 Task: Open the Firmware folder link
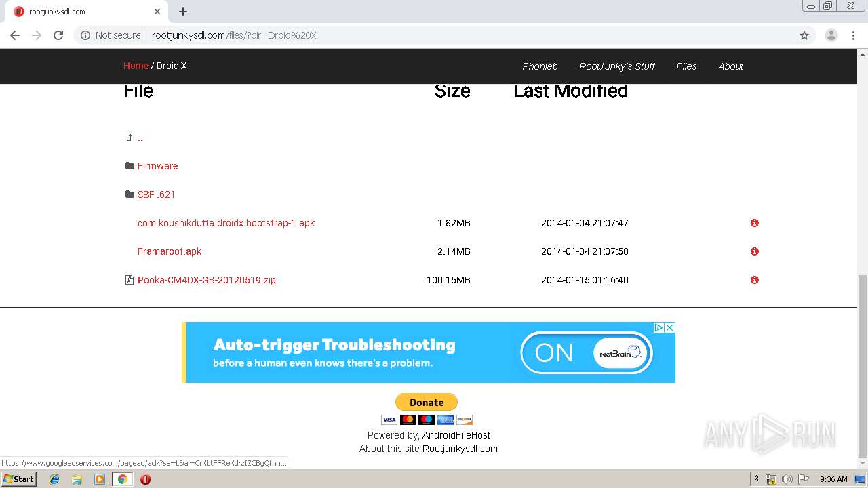click(157, 166)
